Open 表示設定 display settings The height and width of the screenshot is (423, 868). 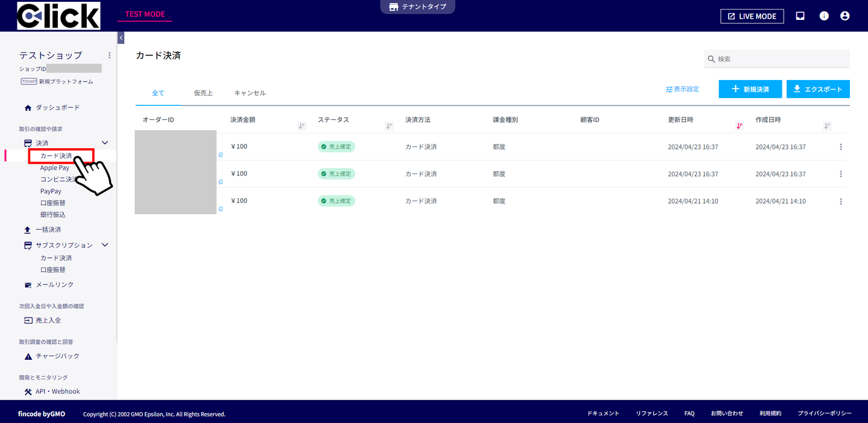pos(682,89)
